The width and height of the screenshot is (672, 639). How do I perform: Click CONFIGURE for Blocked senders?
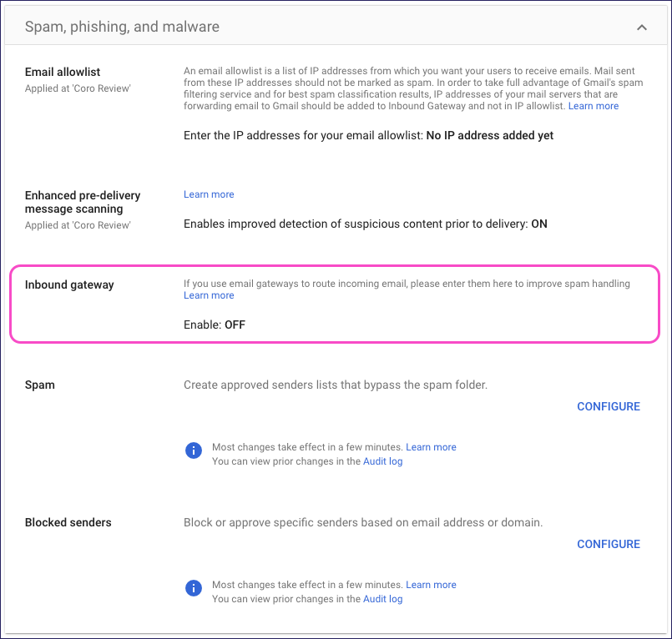(x=609, y=544)
